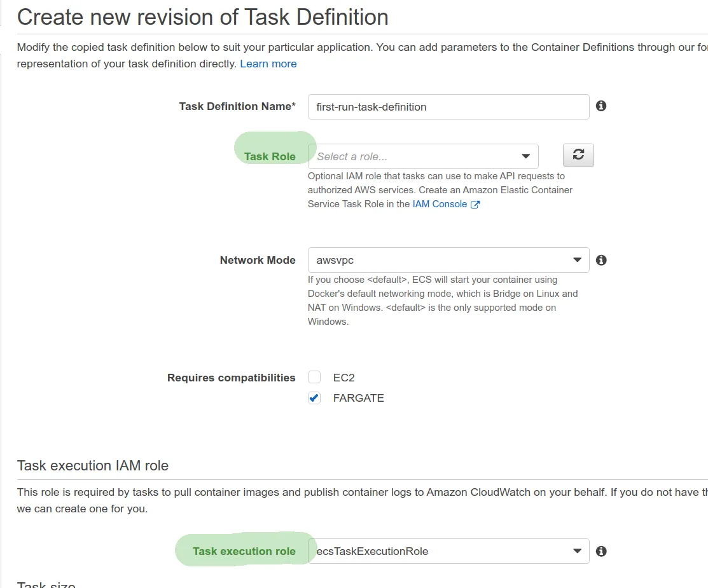Image resolution: width=708 pixels, height=588 pixels.
Task: Click external-link icon after IAM Console
Action: click(475, 205)
